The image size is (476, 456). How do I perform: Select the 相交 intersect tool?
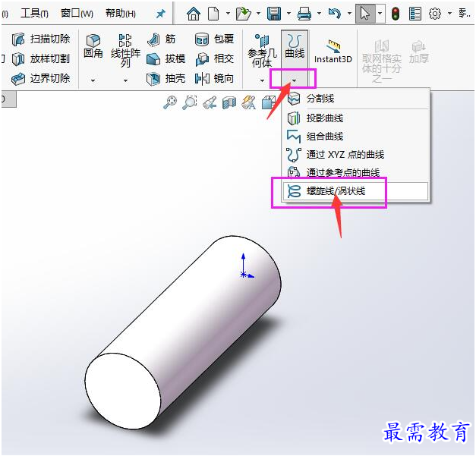point(214,59)
